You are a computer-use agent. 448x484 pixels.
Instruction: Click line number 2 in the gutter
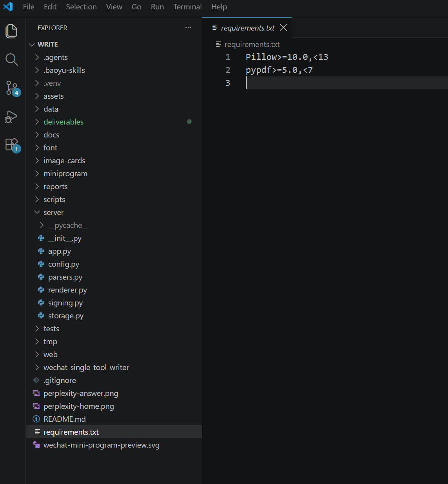pyautogui.click(x=228, y=70)
